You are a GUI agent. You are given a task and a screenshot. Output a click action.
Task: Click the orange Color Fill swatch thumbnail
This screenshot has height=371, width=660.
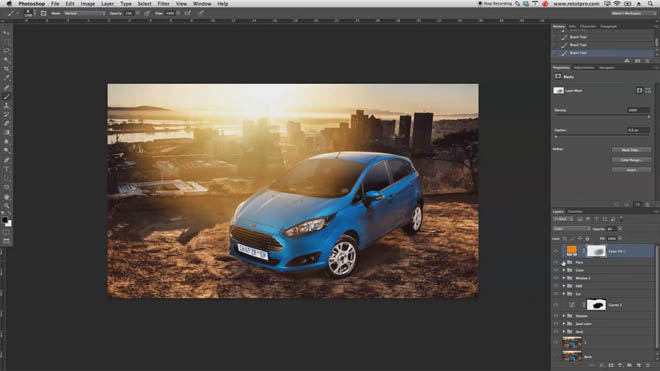point(572,251)
